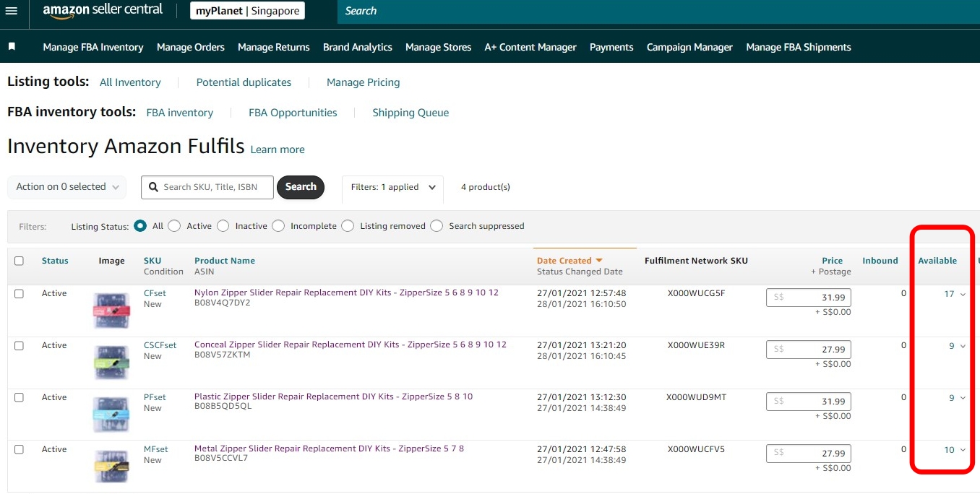The height and width of the screenshot is (494, 980).
Task: Sort by the Inbound column header
Action: (880, 261)
